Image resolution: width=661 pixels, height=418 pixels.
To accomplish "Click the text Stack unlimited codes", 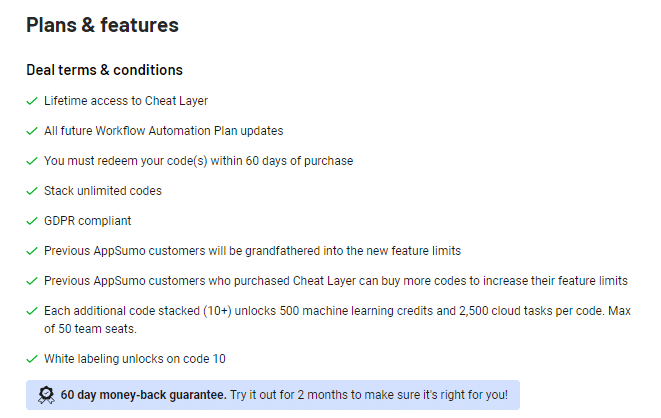I will [x=103, y=191].
